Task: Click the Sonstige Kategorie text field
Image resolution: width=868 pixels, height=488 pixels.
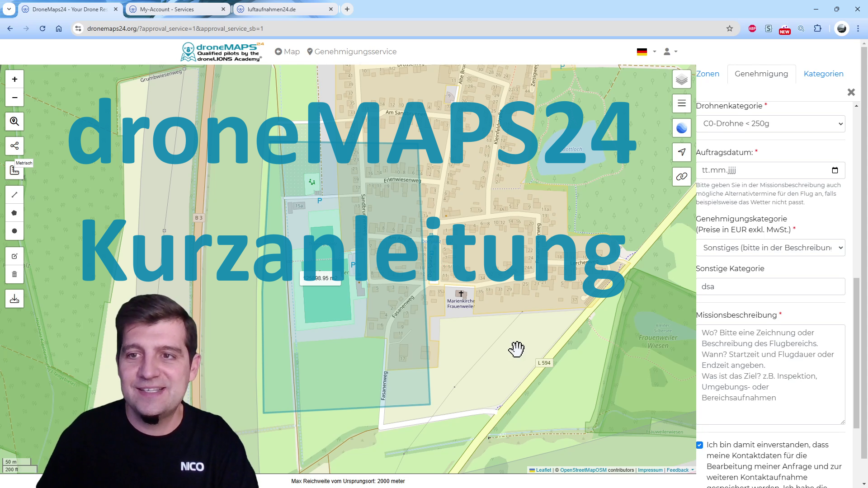Action: [x=771, y=286]
